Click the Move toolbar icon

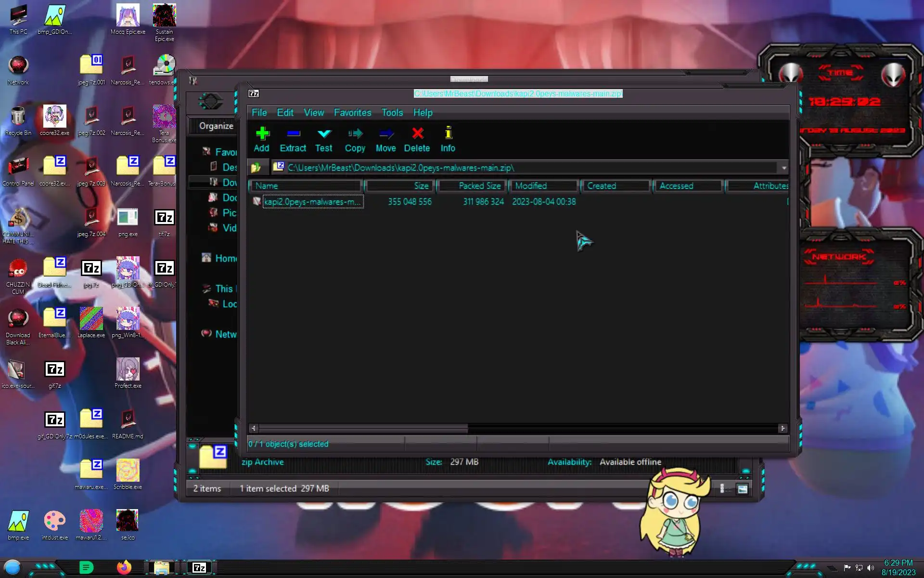pyautogui.click(x=386, y=134)
